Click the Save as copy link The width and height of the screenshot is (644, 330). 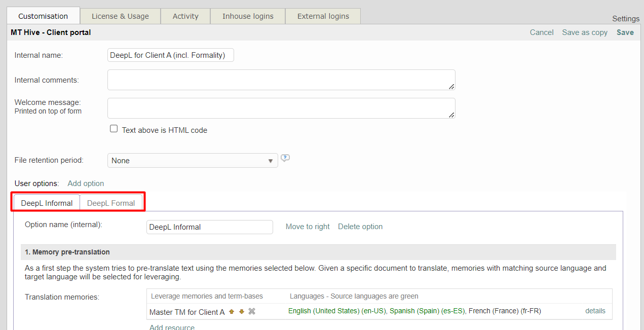coord(585,32)
